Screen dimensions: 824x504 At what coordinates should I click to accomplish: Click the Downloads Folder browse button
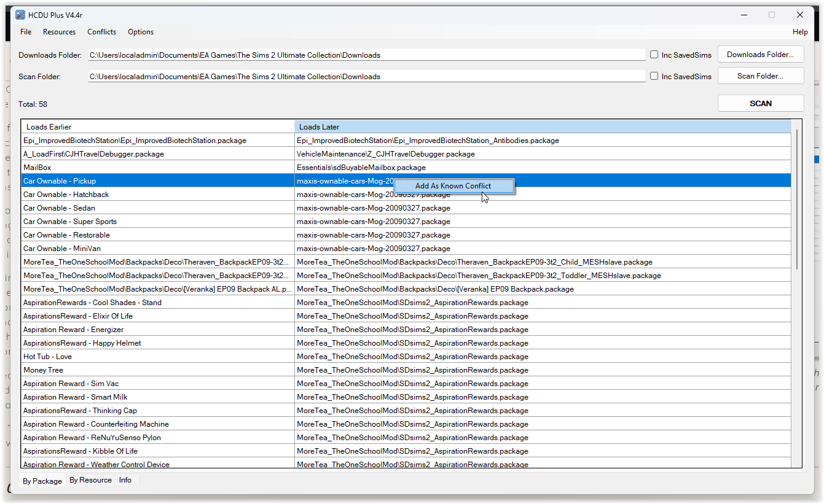pos(760,54)
